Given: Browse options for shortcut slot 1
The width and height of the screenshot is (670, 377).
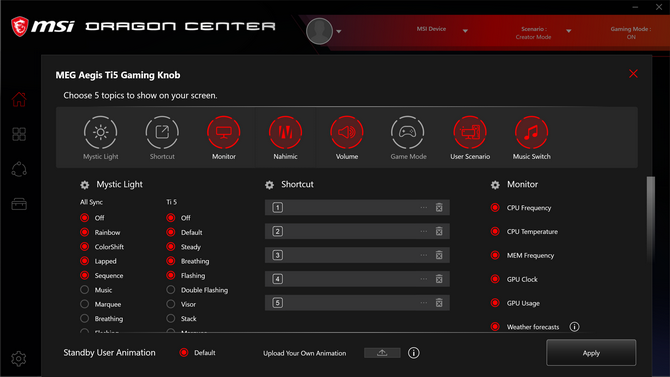Looking at the screenshot, I should (x=423, y=207).
